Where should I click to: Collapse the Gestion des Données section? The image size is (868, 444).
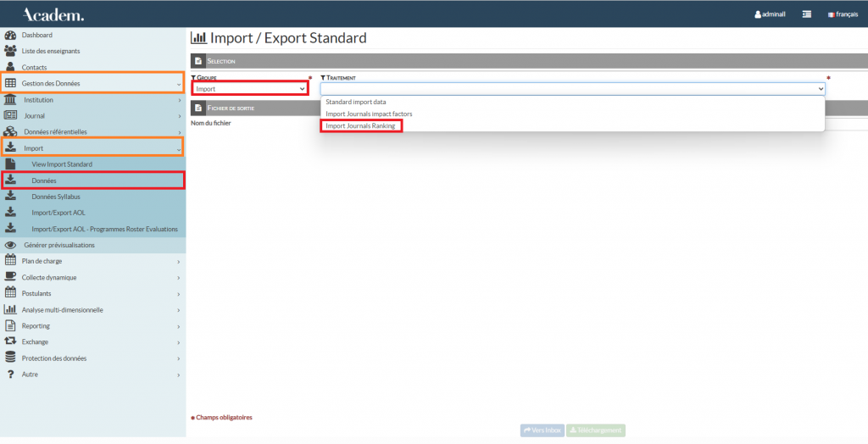[92, 83]
